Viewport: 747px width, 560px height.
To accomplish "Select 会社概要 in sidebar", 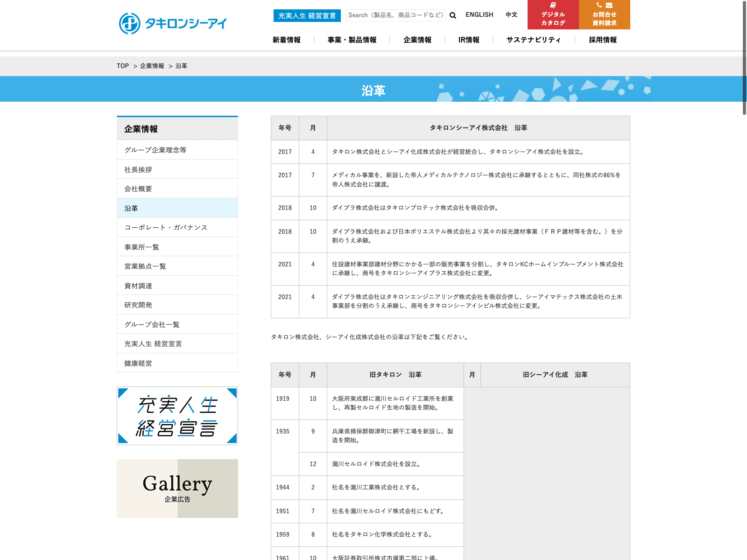I will pos(177,189).
